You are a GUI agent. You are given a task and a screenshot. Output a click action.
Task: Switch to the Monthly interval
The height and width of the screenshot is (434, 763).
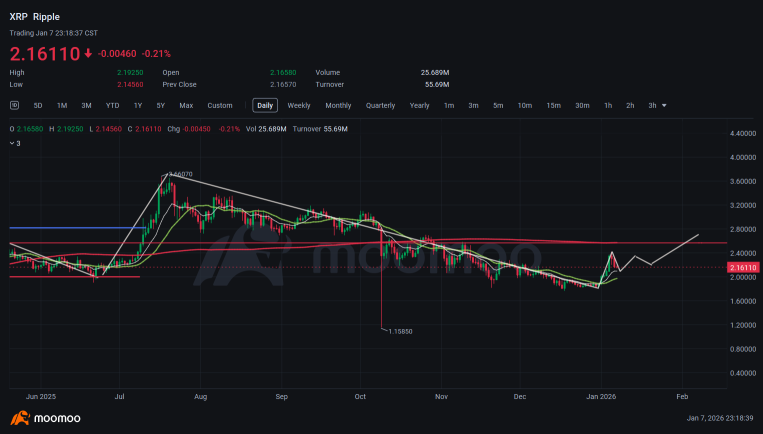338,106
